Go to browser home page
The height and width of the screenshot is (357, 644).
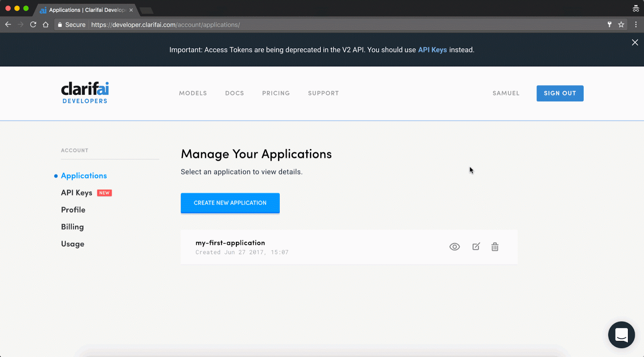(45, 25)
